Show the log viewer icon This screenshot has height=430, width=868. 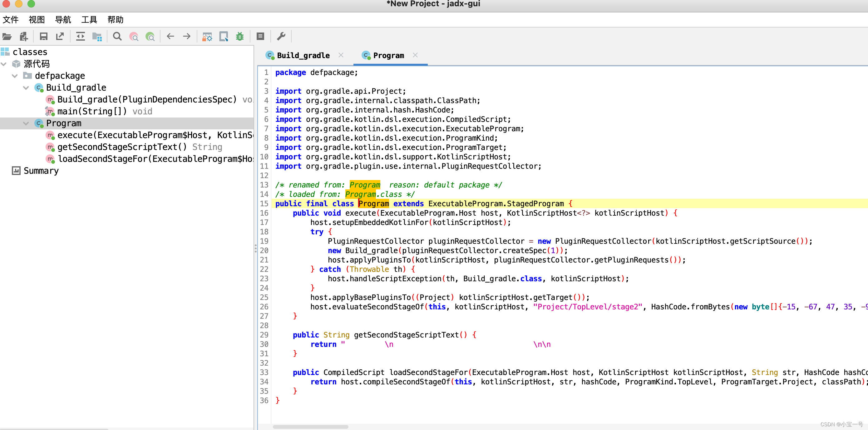[x=260, y=37]
